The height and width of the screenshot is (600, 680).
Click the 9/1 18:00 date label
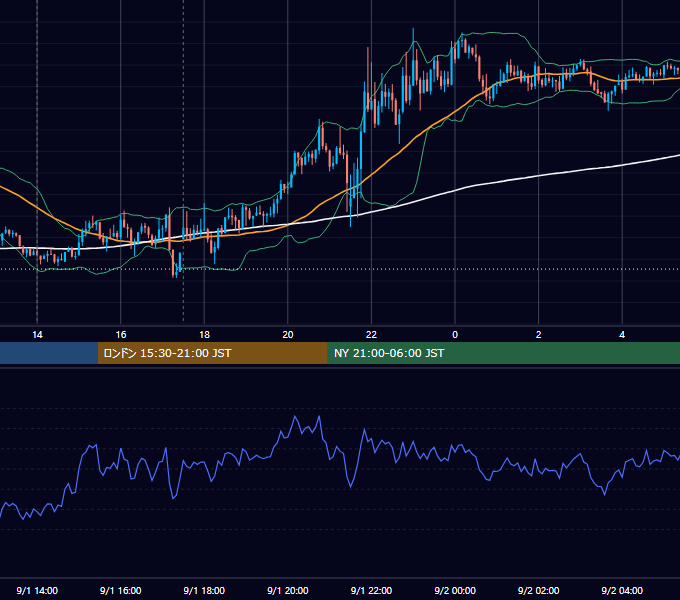coord(204,590)
